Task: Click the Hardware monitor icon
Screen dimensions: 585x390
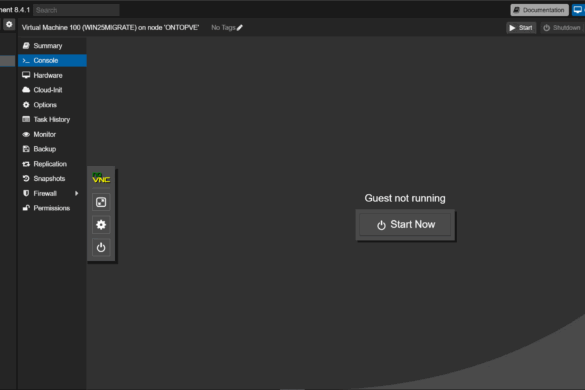Action: [26, 75]
